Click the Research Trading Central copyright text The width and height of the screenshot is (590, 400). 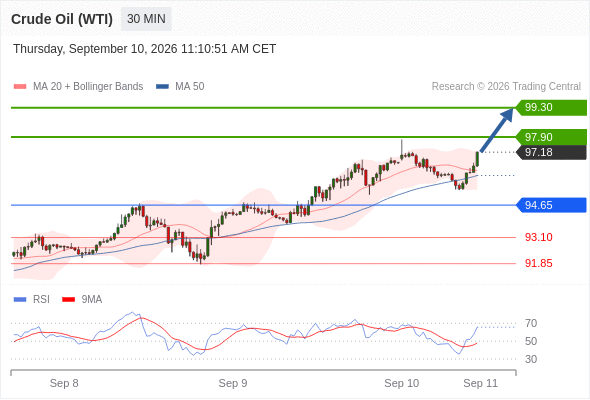pyautogui.click(x=506, y=87)
